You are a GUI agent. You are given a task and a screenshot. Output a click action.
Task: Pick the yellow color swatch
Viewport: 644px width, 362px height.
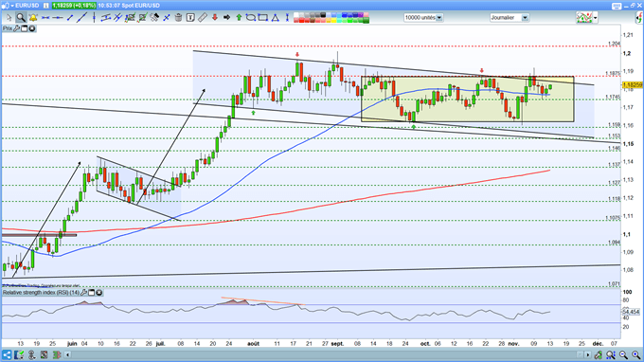[x=334, y=20]
